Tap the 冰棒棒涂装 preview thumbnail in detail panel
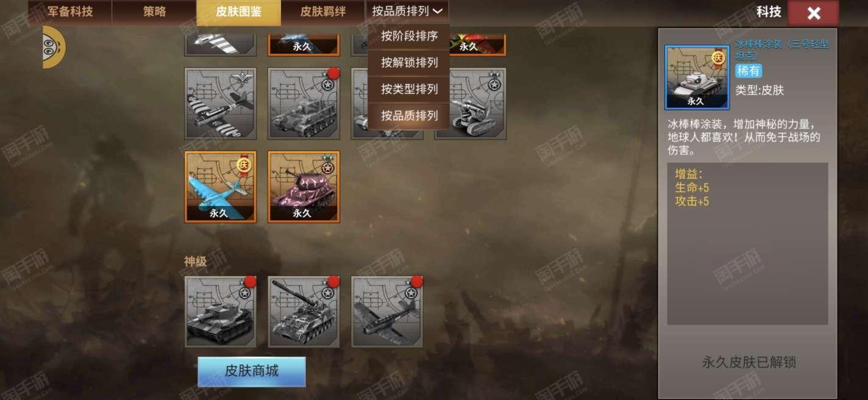Screen dimensions: 868x400 [x=696, y=77]
